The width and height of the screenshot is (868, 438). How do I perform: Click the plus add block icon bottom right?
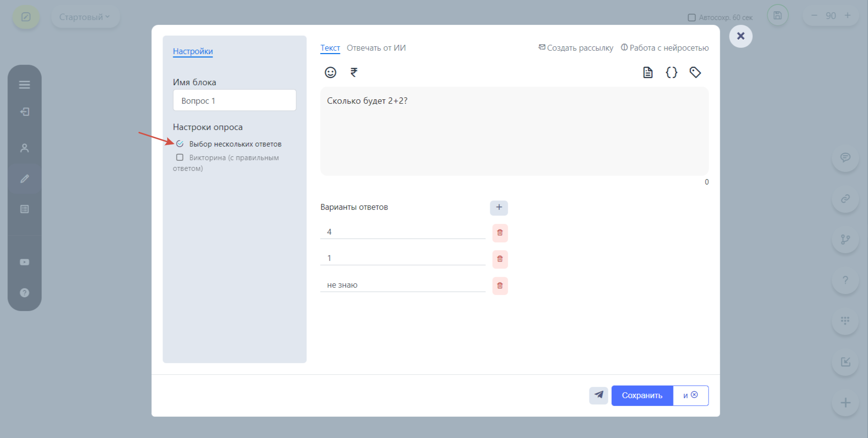click(x=846, y=402)
